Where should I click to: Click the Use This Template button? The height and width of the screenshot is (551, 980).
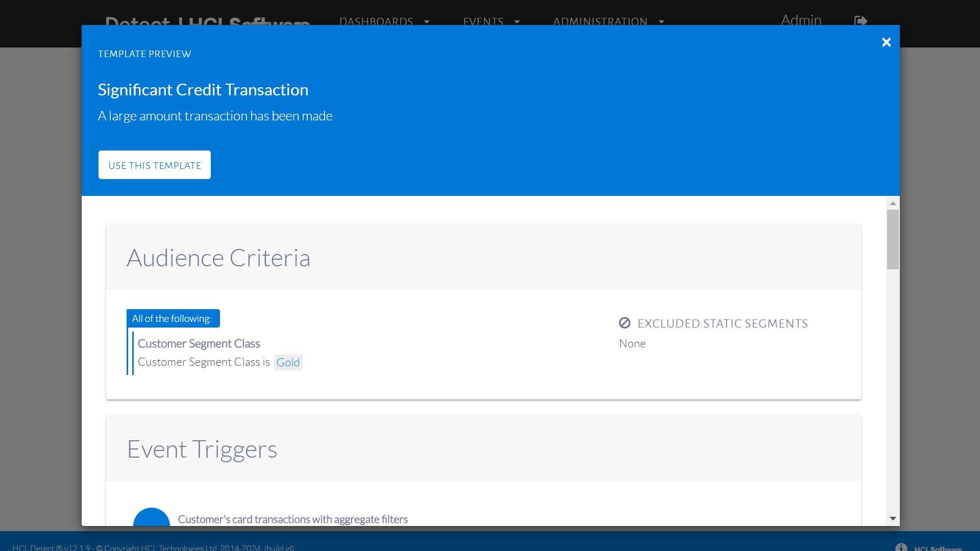point(155,165)
